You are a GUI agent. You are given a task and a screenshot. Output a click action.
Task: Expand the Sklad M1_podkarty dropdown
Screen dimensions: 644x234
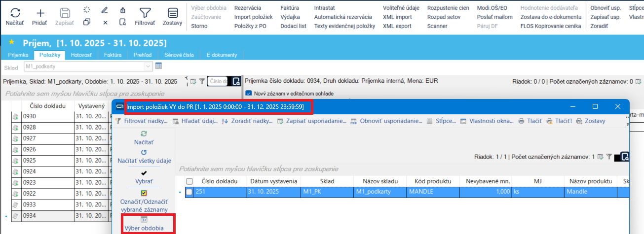[x=148, y=67]
